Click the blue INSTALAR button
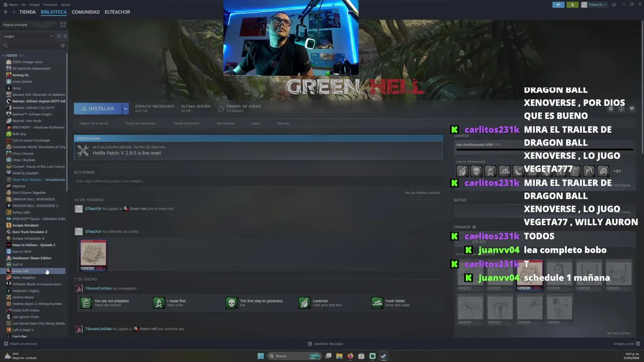The width and height of the screenshot is (644, 362). pyautogui.click(x=98, y=109)
